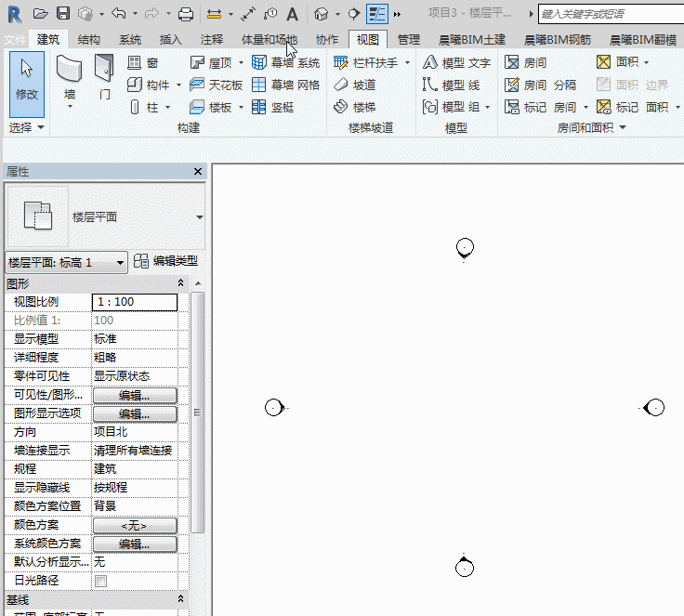Click Edit for System Color Schemes
684x616 pixels.
click(x=135, y=544)
